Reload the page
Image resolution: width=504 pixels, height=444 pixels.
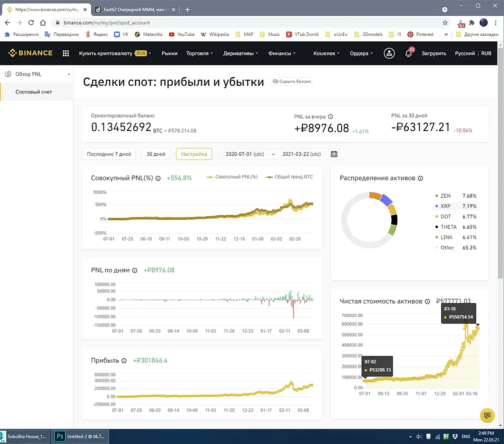click(31, 23)
